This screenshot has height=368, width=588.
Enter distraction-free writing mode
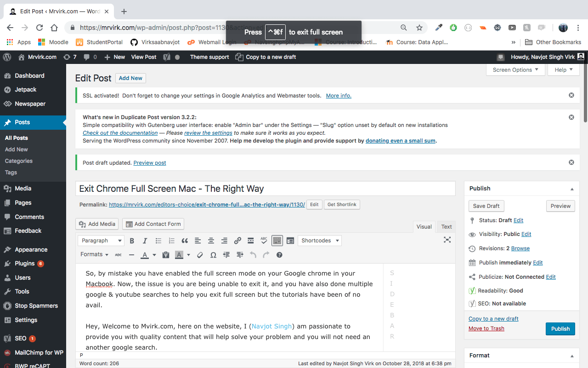click(x=447, y=240)
